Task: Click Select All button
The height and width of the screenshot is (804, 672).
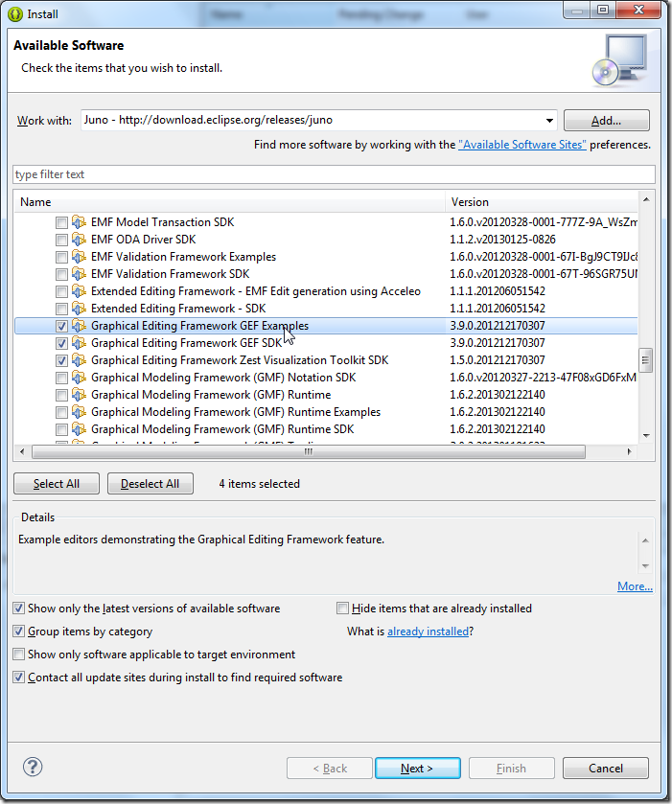Action: [x=57, y=484]
